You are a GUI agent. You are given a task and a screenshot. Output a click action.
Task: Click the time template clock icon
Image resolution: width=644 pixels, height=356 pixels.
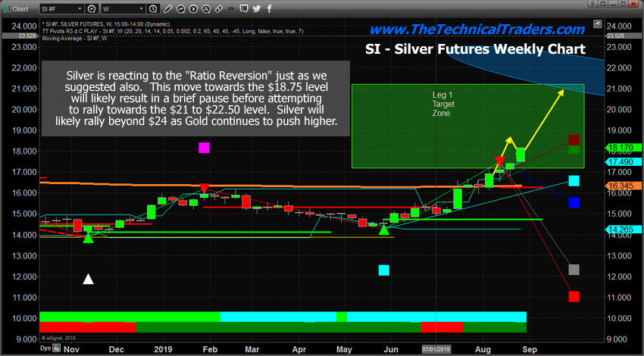click(153, 8)
